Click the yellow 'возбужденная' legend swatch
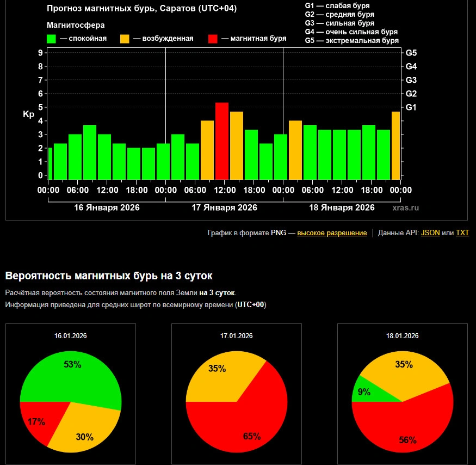The height and width of the screenshot is (465, 476). pyautogui.click(x=125, y=39)
